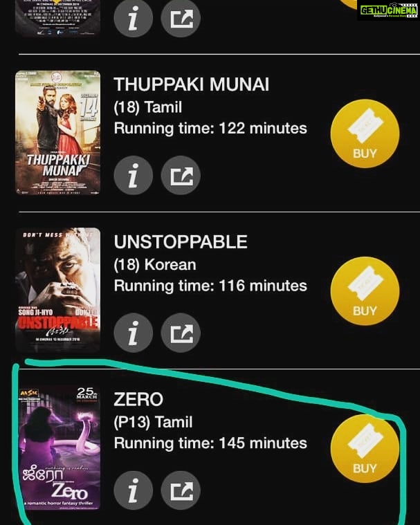This screenshot has width=420, height=525.
Task: Share the Unstoppable movie listing
Action: click(181, 333)
